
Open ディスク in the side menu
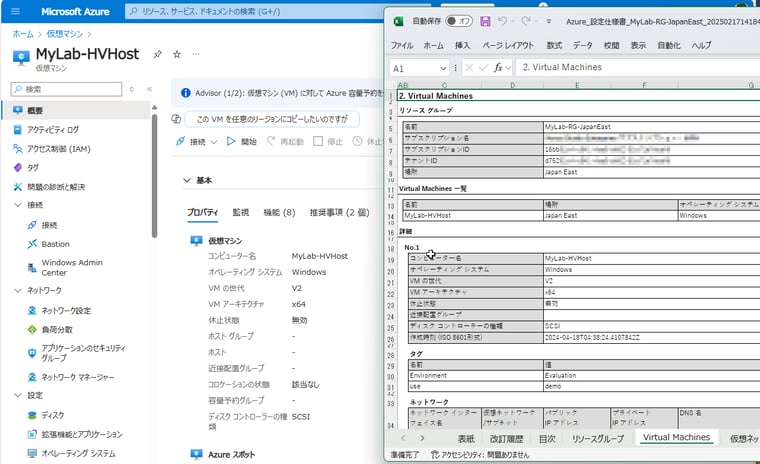[52, 415]
